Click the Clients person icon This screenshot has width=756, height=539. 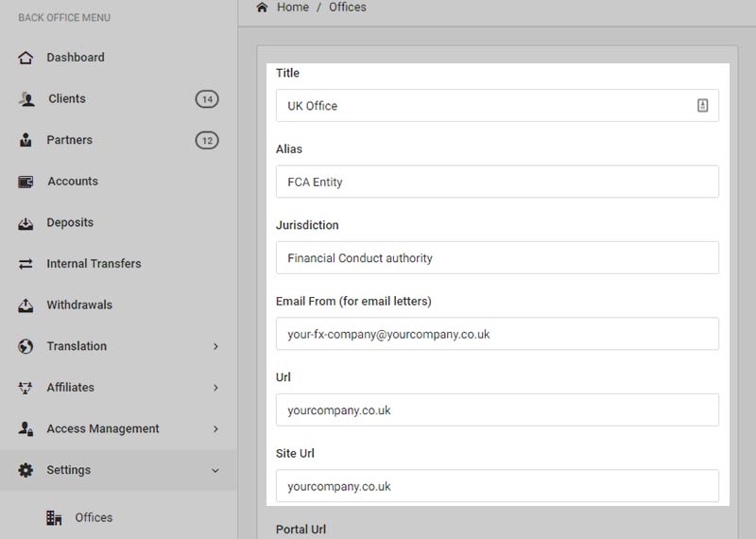[26, 99]
